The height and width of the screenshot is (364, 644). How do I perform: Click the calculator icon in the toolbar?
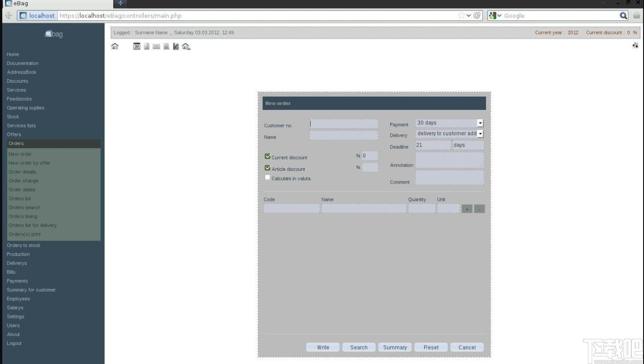coord(147,46)
